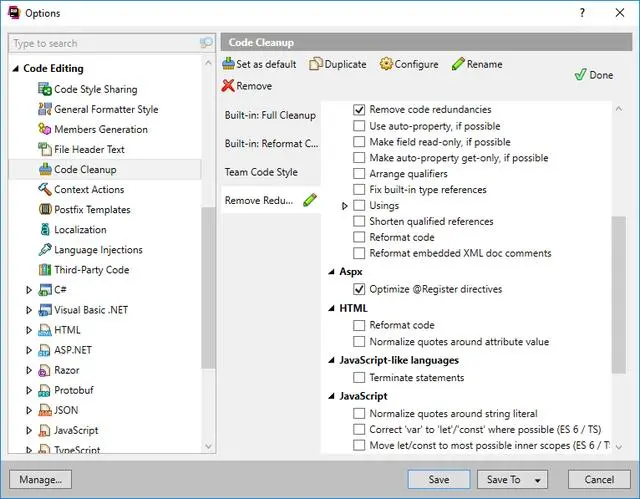The height and width of the screenshot is (499, 640).
Task: Click Done to finish editing profile
Action: point(594,75)
